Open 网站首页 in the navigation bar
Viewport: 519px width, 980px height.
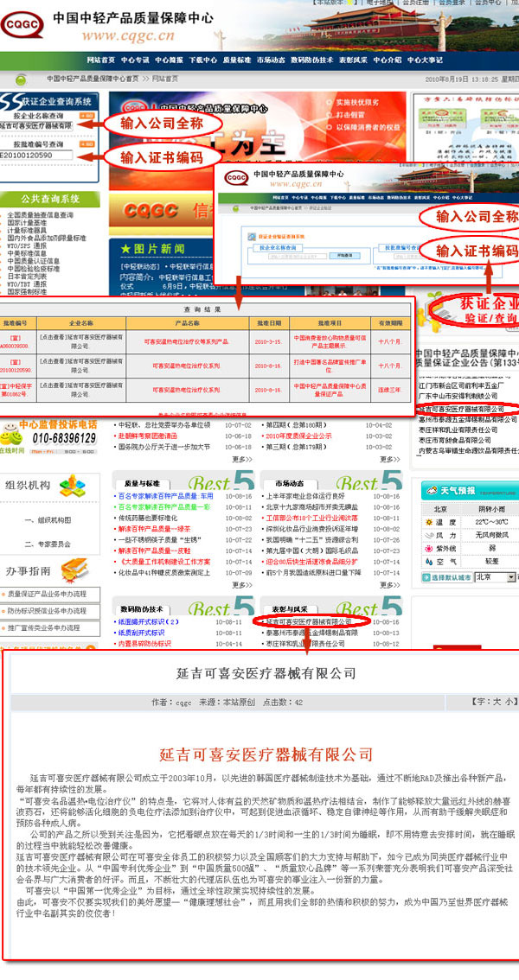point(101,60)
